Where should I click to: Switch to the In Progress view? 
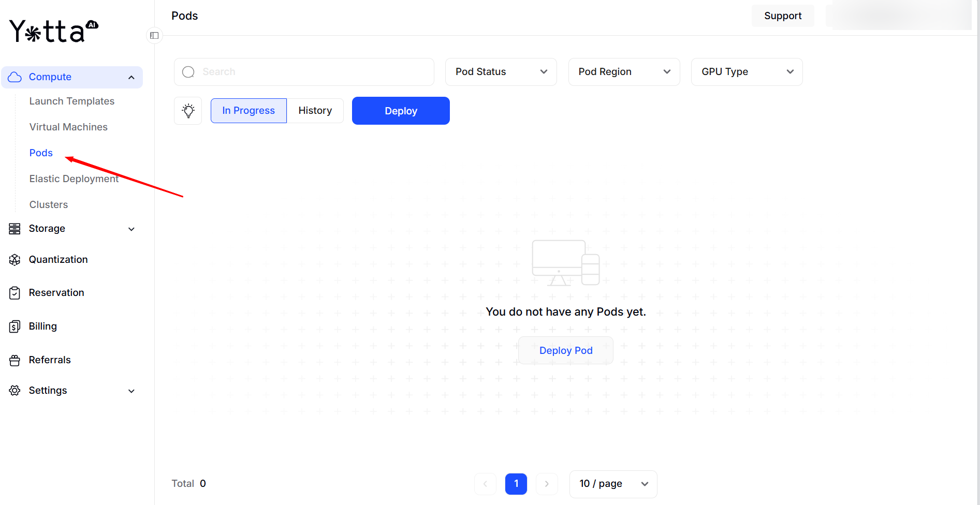tap(248, 111)
